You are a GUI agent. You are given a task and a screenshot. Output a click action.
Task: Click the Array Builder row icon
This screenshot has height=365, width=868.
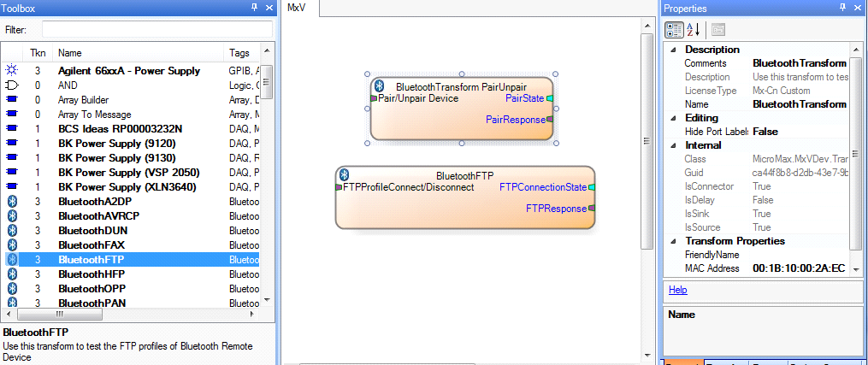(x=12, y=99)
